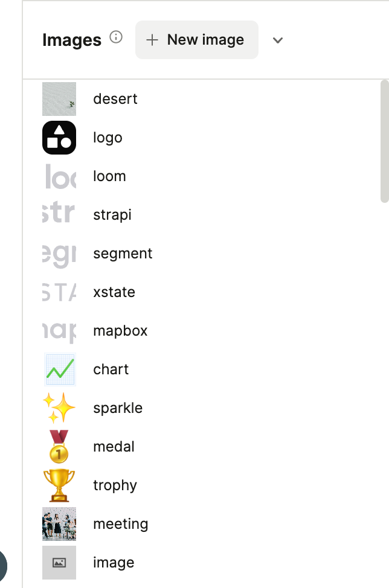
Task: Select the segment image item
Action: (123, 254)
